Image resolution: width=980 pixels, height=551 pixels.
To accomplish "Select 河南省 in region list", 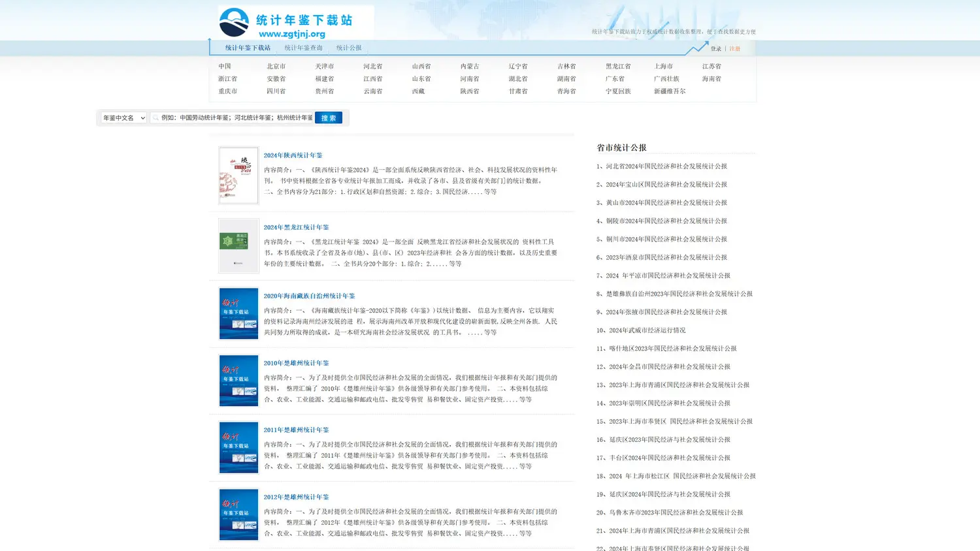I will (470, 79).
